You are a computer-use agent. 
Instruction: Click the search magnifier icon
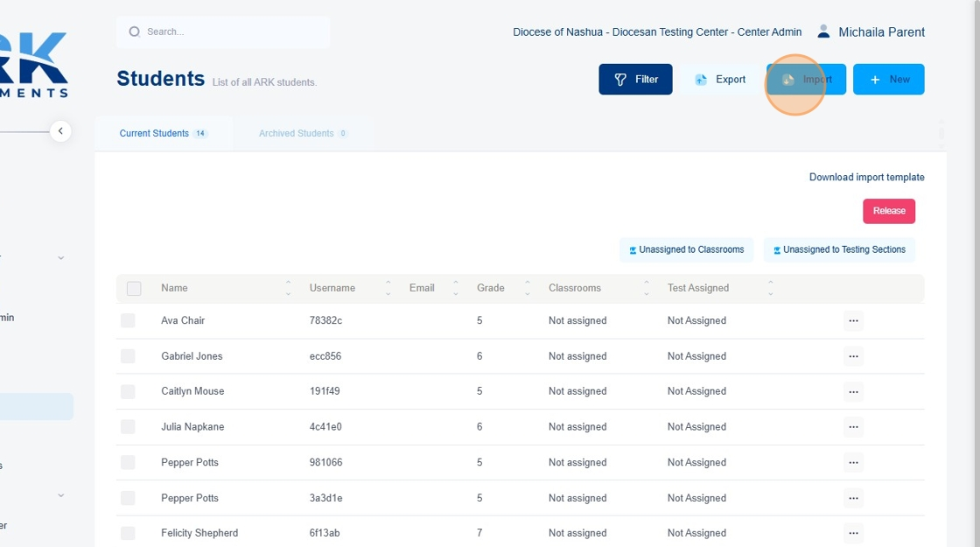click(x=135, y=32)
